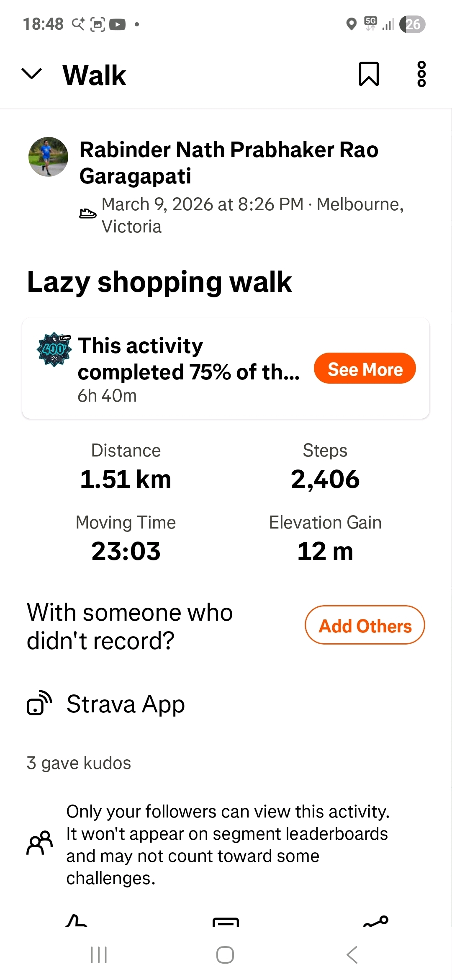This screenshot has height=980, width=452.
Task: Open the challenge progress text reading 75% completed
Action: click(188, 359)
